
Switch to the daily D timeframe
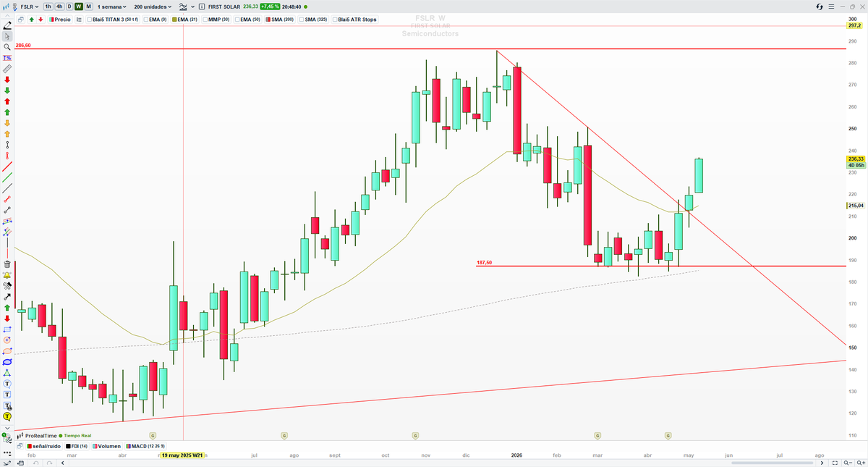tap(69, 7)
